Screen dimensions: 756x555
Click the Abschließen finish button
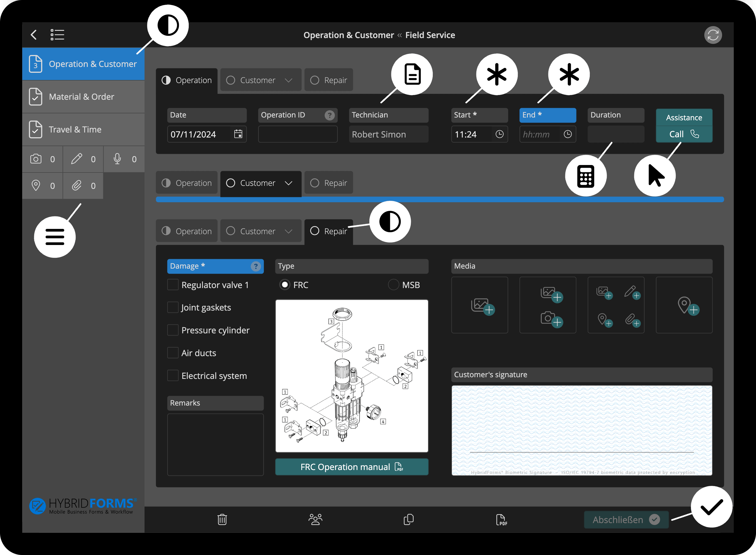626,520
